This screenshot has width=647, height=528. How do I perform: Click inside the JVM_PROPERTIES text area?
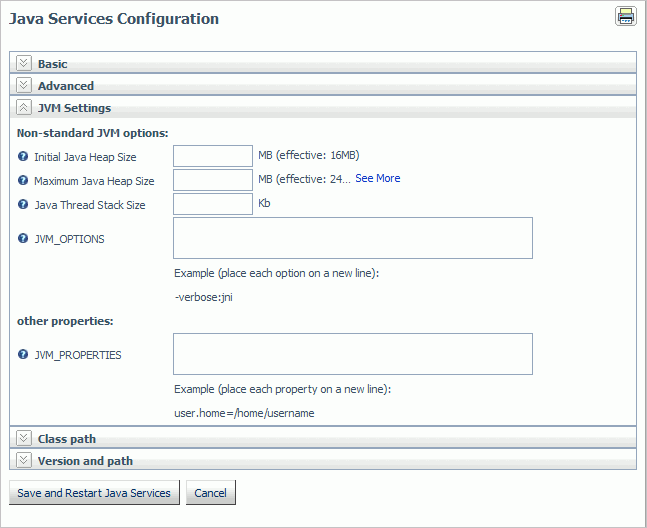point(353,354)
